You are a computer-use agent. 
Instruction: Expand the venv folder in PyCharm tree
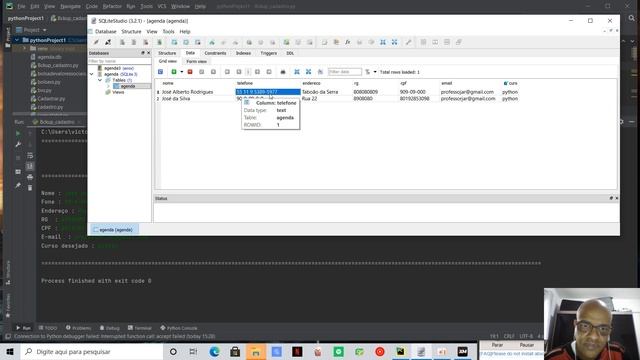click(24, 48)
